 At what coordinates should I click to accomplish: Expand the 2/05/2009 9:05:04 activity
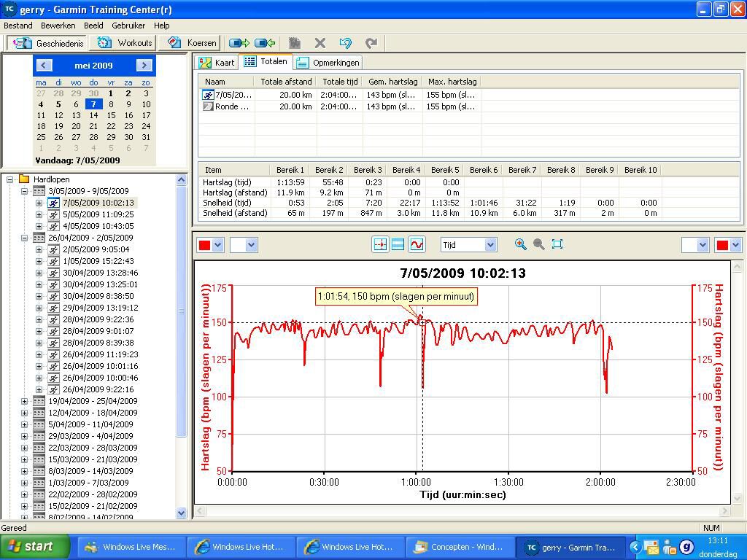39,249
